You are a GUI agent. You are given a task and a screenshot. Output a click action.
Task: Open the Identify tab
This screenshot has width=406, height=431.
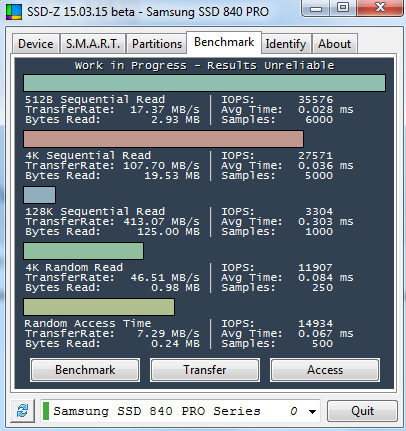(x=286, y=44)
